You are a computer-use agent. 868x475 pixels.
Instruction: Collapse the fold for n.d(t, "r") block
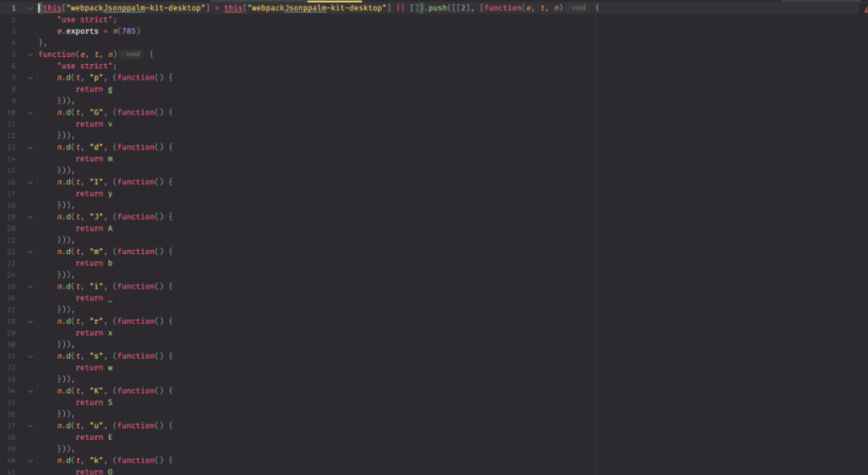pyautogui.click(x=31, y=321)
